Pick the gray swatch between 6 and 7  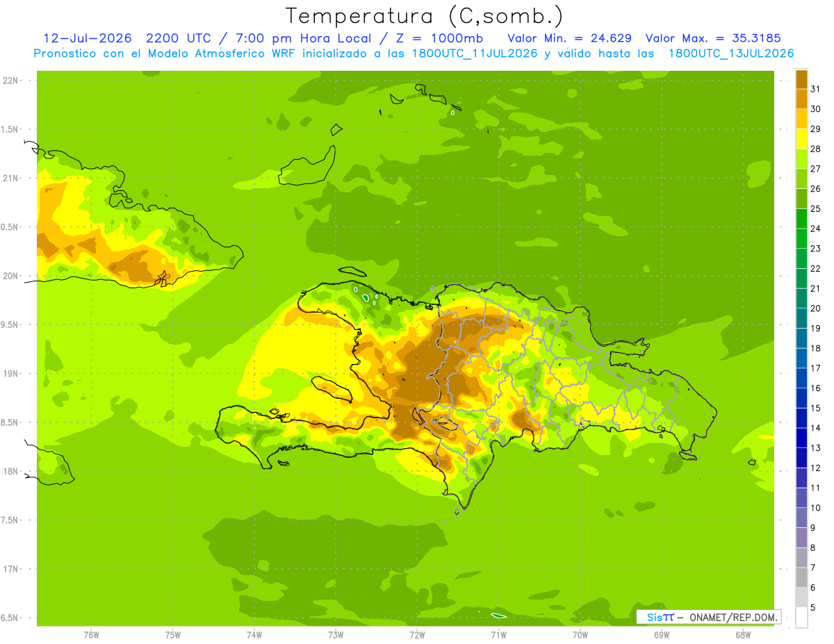(x=801, y=577)
